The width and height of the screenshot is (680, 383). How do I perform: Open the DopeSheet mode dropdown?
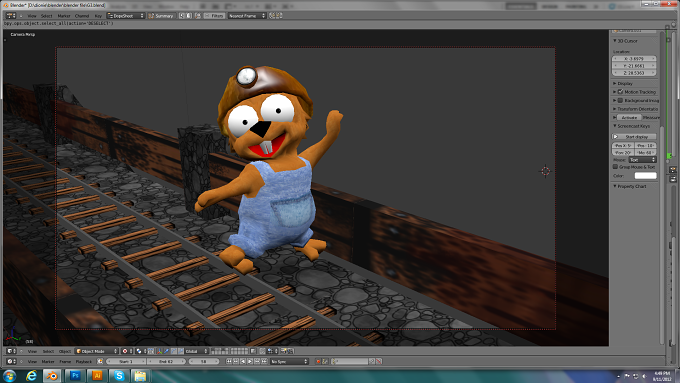click(x=126, y=16)
